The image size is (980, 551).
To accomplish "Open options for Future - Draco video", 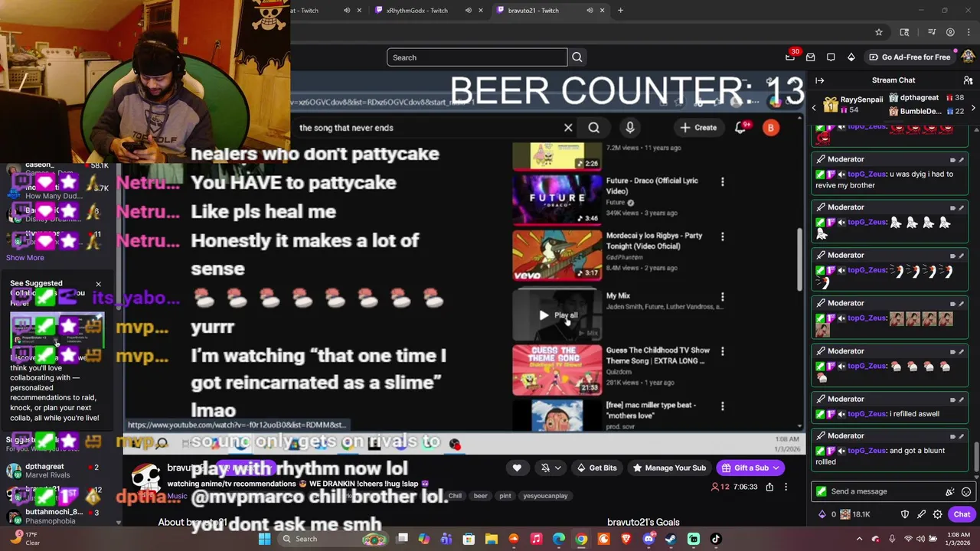I will point(722,181).
